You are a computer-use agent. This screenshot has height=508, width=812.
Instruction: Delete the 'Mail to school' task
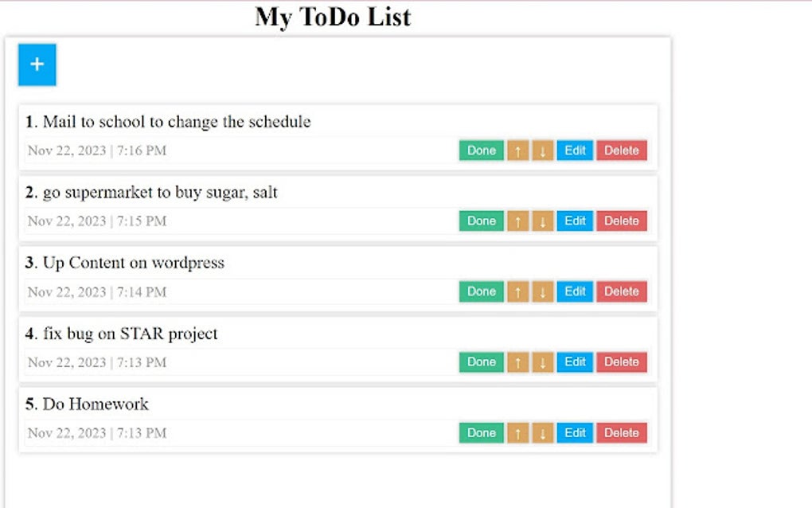[621, 150]
